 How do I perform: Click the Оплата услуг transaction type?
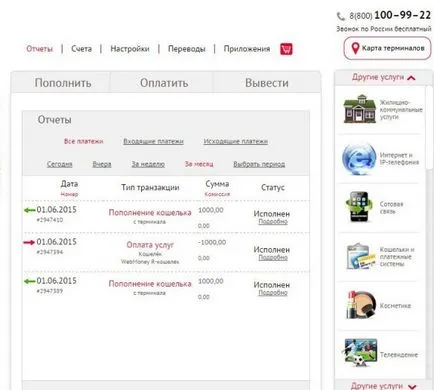(150, 245)
